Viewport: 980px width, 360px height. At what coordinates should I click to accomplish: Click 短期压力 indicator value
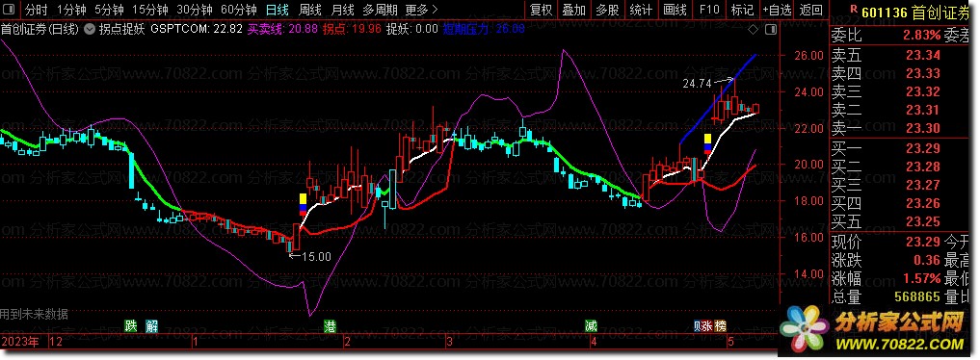coord(484,29)
